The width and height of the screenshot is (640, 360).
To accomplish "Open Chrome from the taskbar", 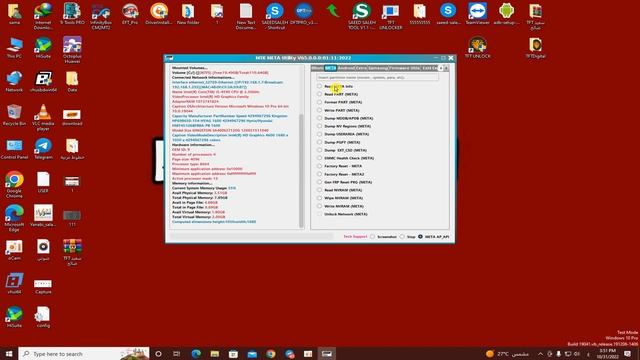I will 271,353.
